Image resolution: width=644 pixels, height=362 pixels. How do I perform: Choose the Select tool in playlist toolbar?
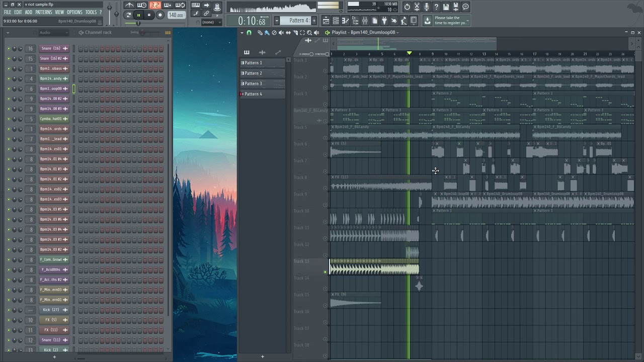[x=302, y=32]
